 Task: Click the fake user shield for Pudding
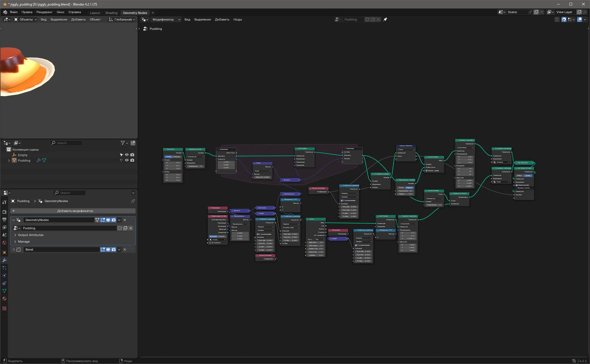120,228
